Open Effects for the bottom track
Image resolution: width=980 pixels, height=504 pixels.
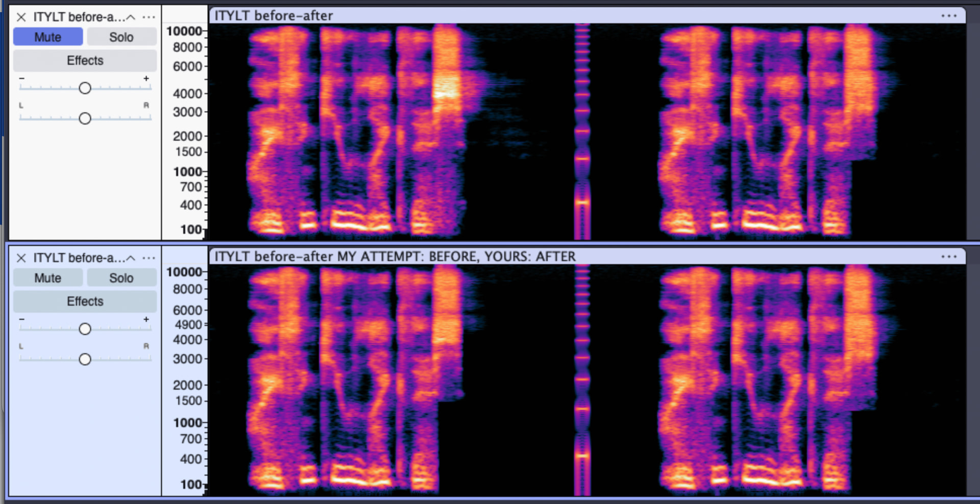tap(85, 301)
